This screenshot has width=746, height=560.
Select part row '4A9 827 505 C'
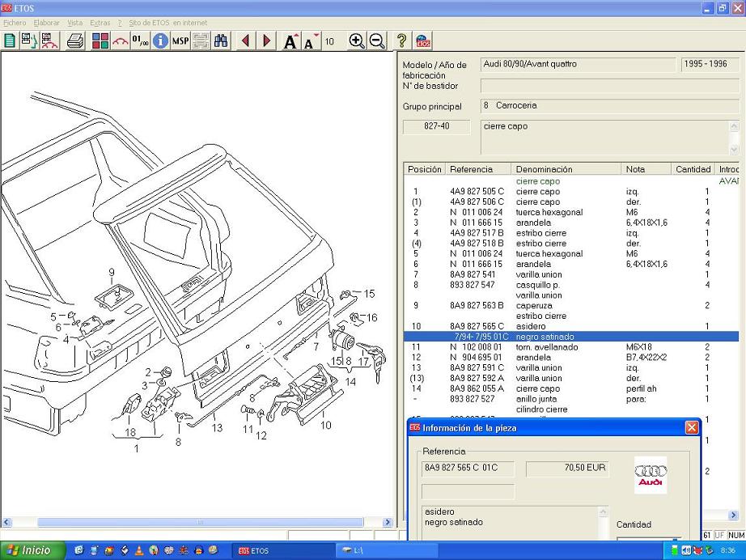tap(571, 191)
